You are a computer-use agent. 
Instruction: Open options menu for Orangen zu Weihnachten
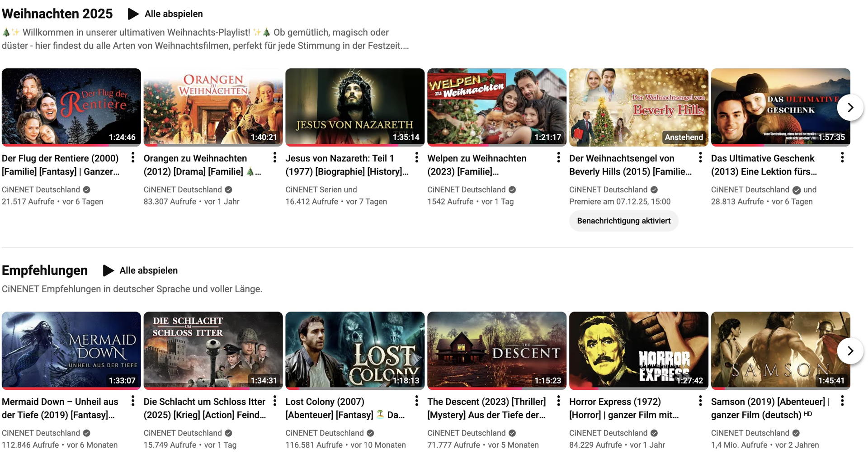[274, 157]
